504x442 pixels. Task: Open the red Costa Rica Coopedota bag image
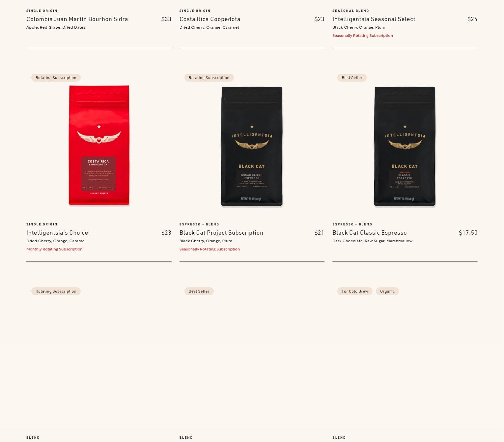[99, 145]
